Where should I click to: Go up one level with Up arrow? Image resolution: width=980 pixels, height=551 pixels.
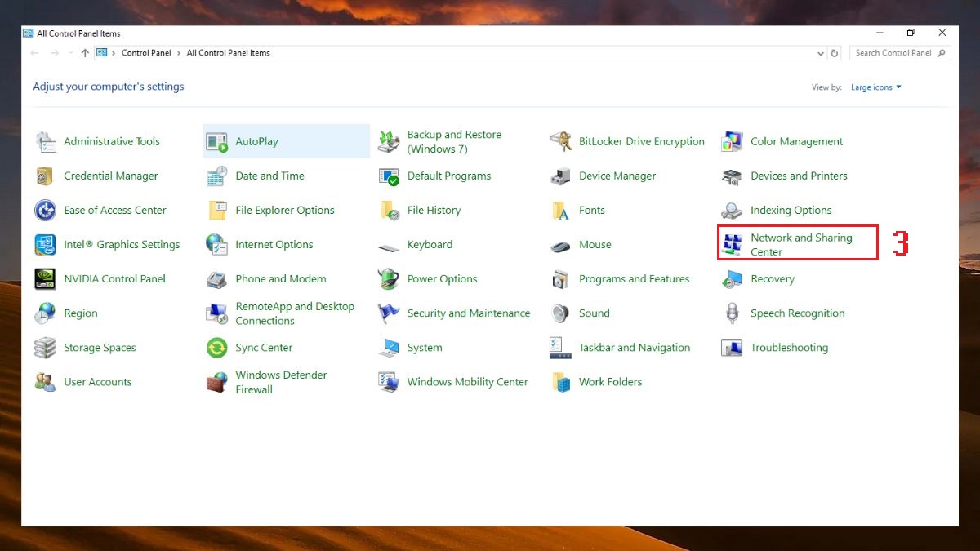[x=85, y=53]
